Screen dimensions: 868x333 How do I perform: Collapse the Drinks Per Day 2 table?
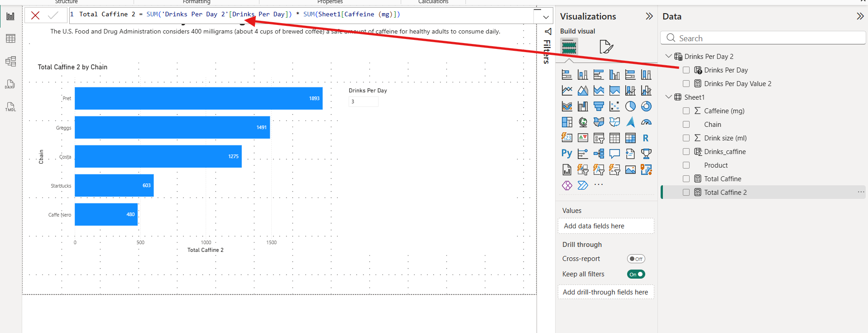pyautogui.click(x=668, y=56)
